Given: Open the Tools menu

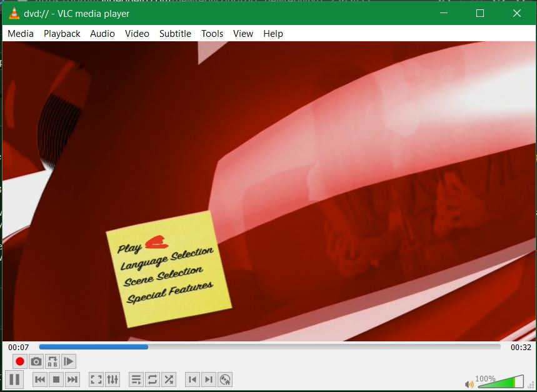Looking at the screenshot, I should click(212, 34).
